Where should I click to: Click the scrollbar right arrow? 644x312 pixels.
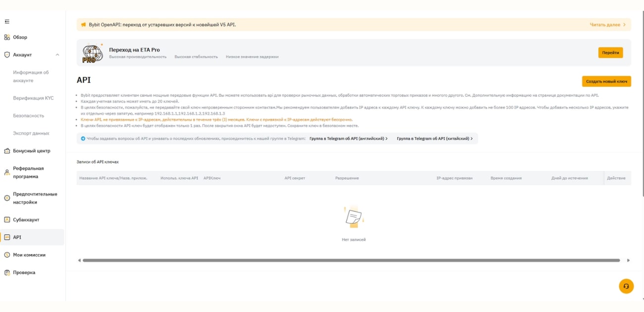(628, 260)
